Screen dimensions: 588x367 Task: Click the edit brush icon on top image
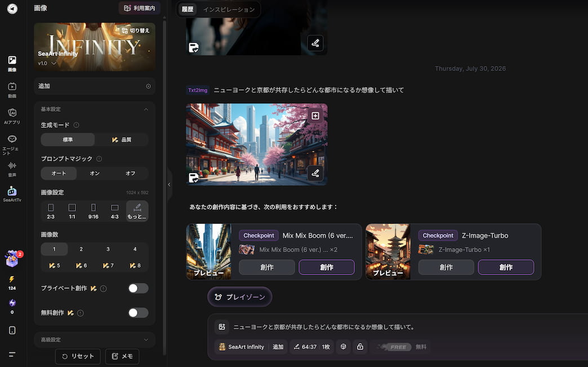315,43
